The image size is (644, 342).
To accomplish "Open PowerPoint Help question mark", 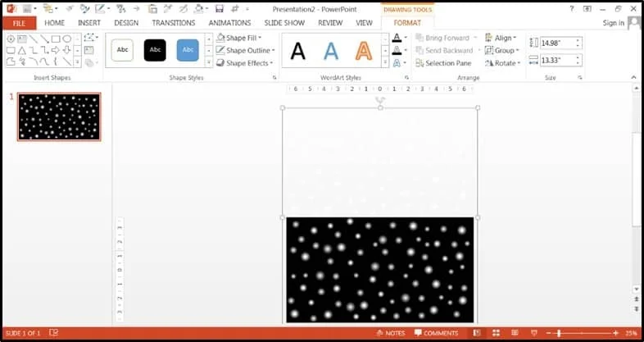I will (572, 9).
